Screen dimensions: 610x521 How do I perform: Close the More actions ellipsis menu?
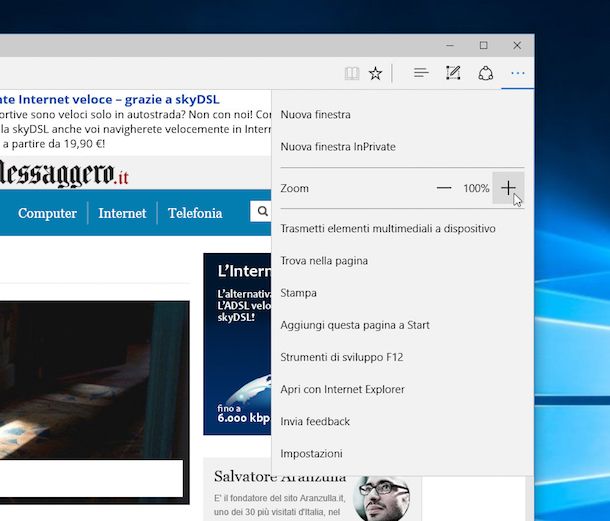(517, 73)
